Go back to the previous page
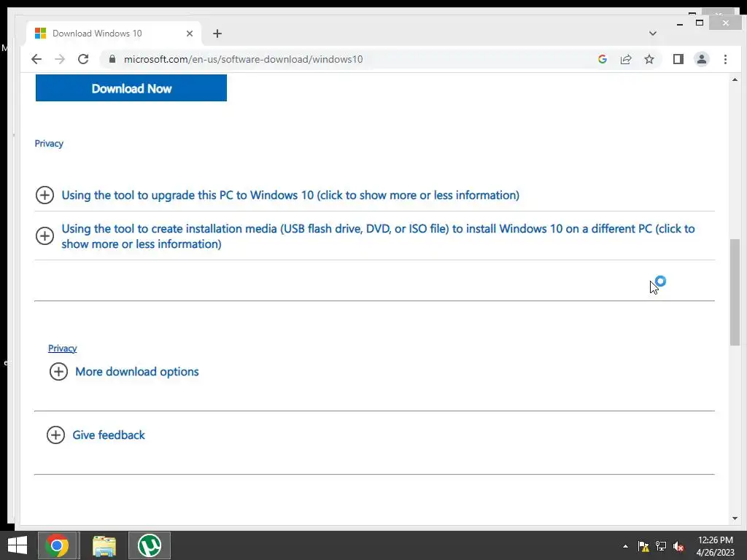 [36, 59]
